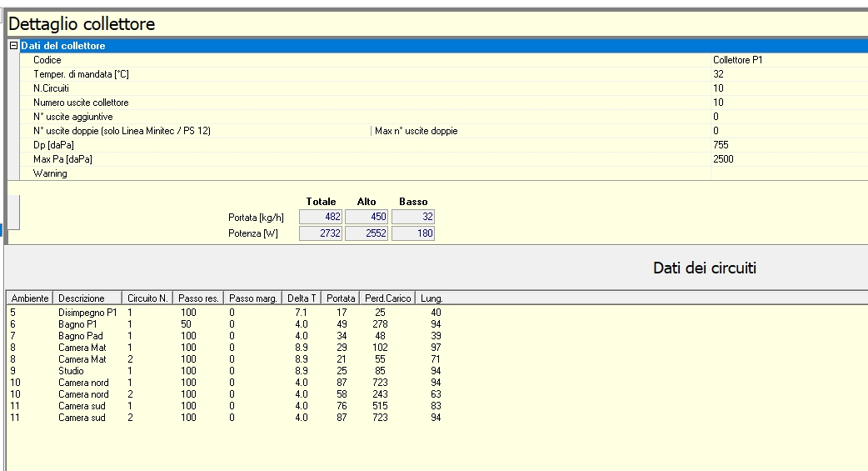This screenshot has height=471, width=868.
Task: Click the 'Lung.' column header
Action: pos(432,298)
